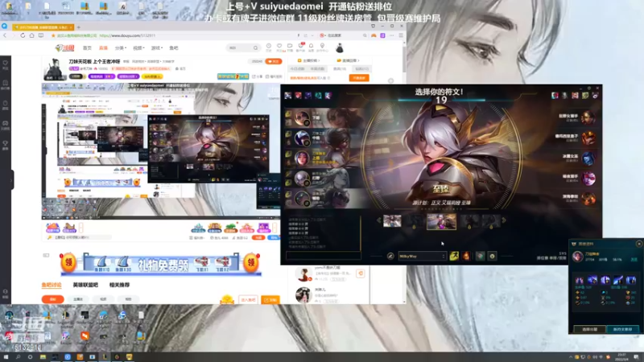This screenshot has height=362, width=644.
Task: Open Windows Start menu
Action: [6, 357]
